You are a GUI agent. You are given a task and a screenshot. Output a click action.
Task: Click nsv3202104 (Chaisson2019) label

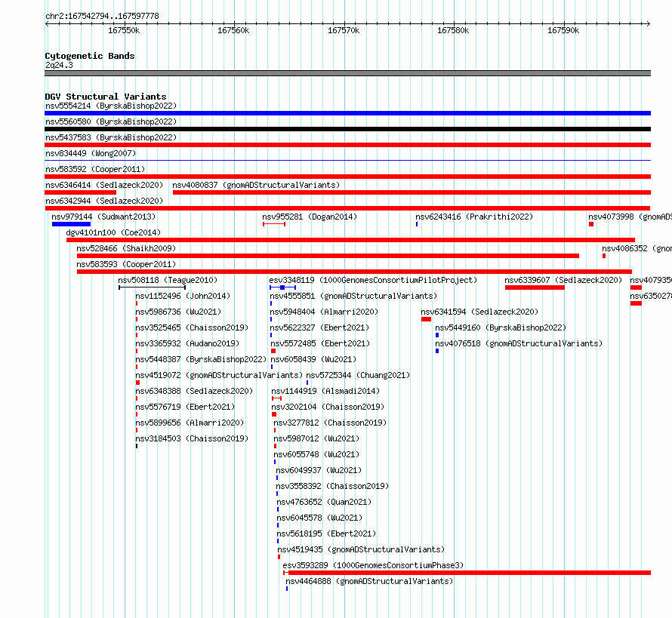328,407
